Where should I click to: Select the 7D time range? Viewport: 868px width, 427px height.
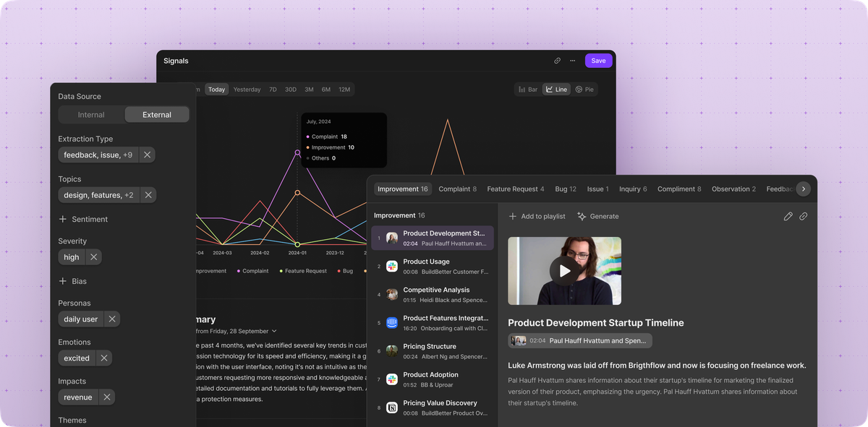273,90
